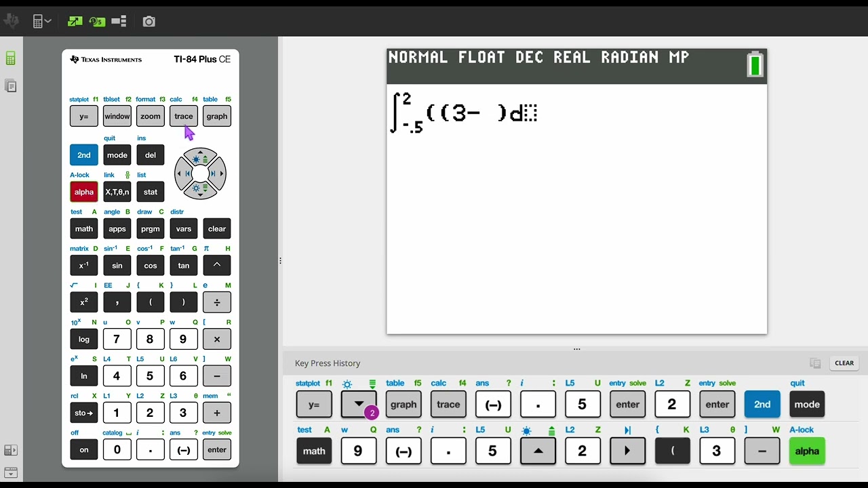
Task: Click the zoom key on the calculator
Action: click(151, 116)
